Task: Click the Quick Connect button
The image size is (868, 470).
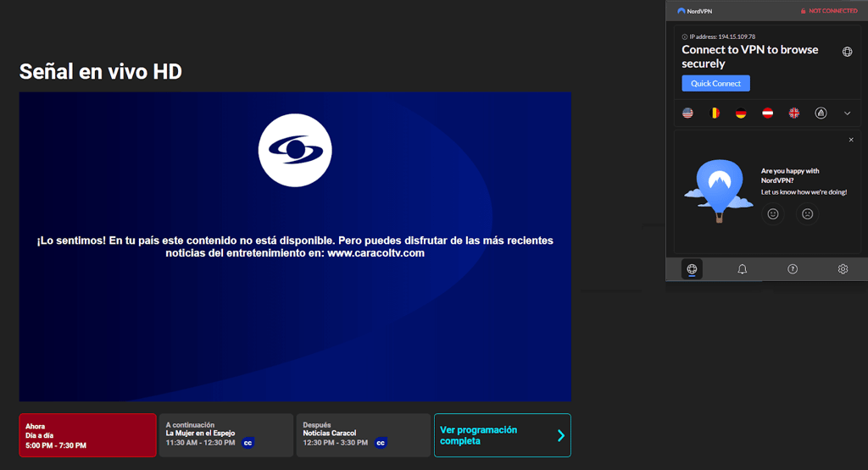Action: [x=715, y=84]
